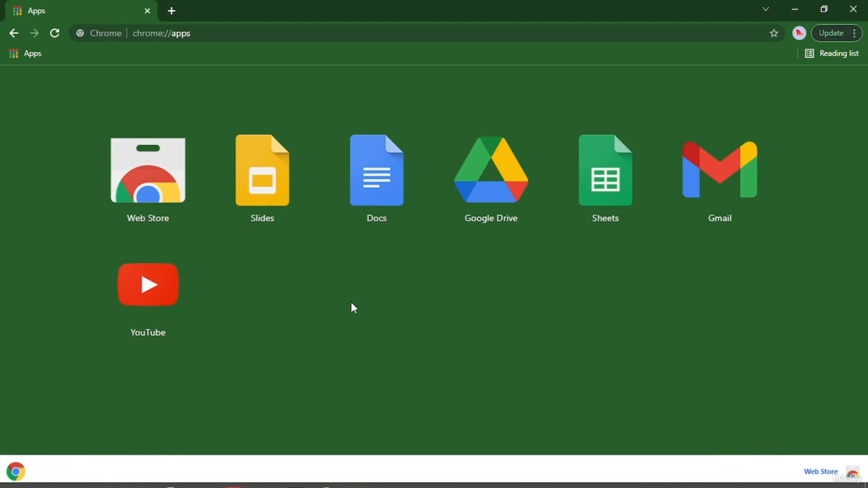
Task: Click the forward navigation arrow
Action: pos(34,33)
